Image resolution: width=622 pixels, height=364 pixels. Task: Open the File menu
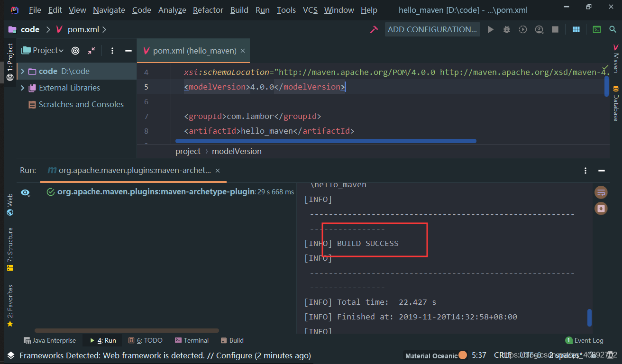pyautogui.click(x=35, y=10)
